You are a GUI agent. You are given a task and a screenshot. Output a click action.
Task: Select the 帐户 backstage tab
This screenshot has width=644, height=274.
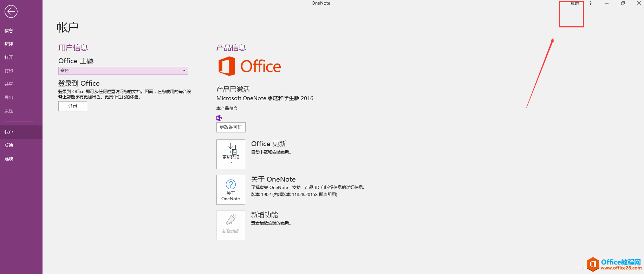pyautogui.click(x=21, y=132)
